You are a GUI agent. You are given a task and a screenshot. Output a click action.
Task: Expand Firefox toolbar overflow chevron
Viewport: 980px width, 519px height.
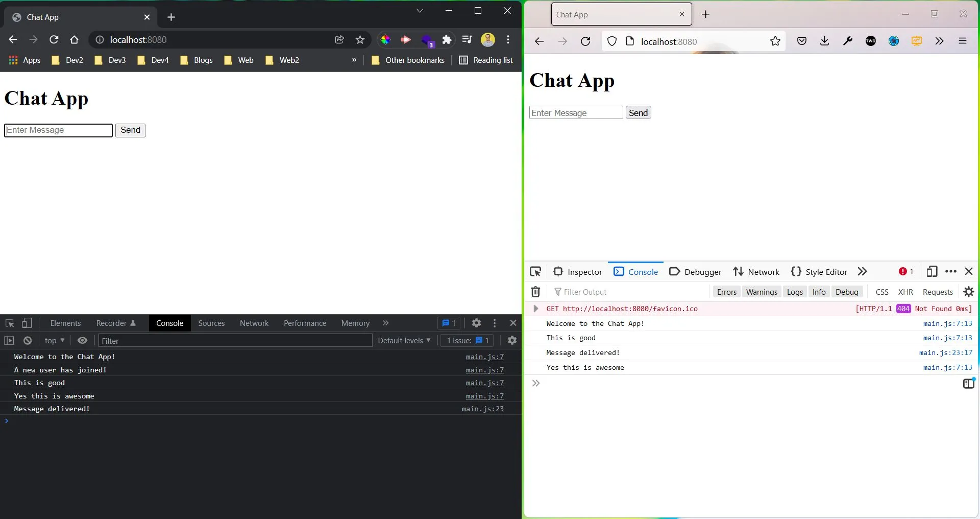(x=940, y=41)
